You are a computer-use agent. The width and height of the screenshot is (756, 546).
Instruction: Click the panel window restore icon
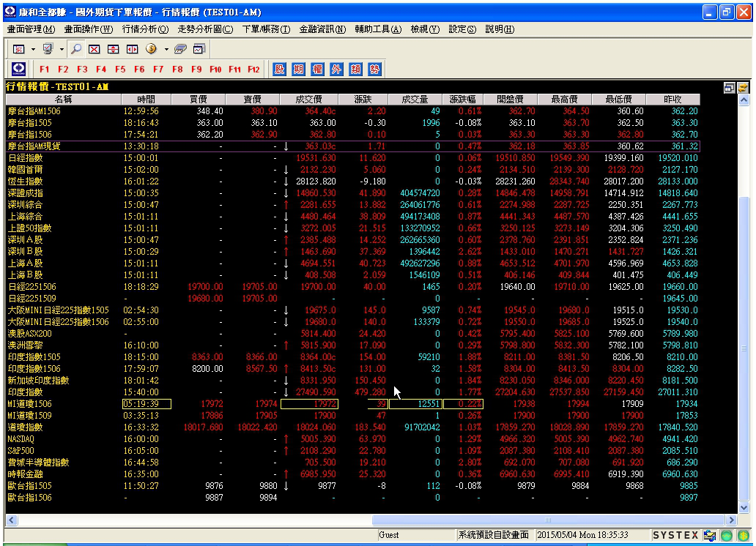tap(730, 87)
